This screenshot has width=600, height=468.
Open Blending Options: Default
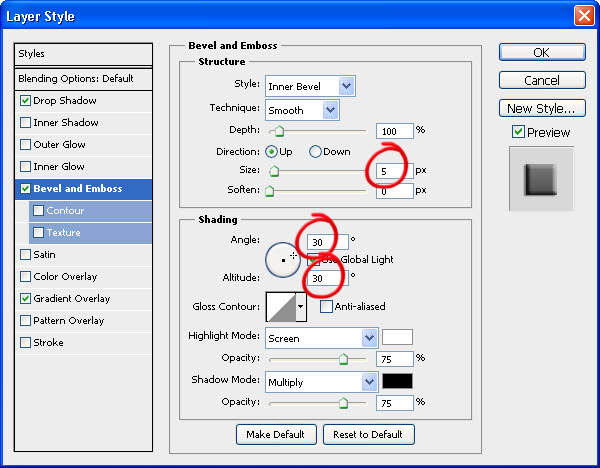coord(83,79)
